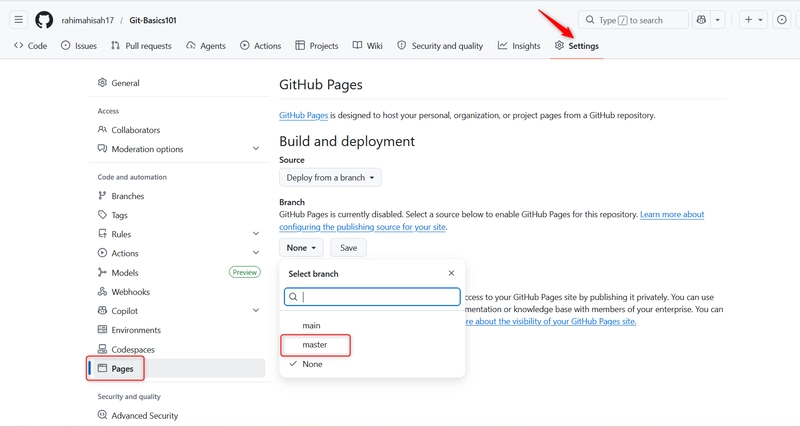Click the Tags tag icon
Viewport: 800px width, 427px height.
coord(102,215)
